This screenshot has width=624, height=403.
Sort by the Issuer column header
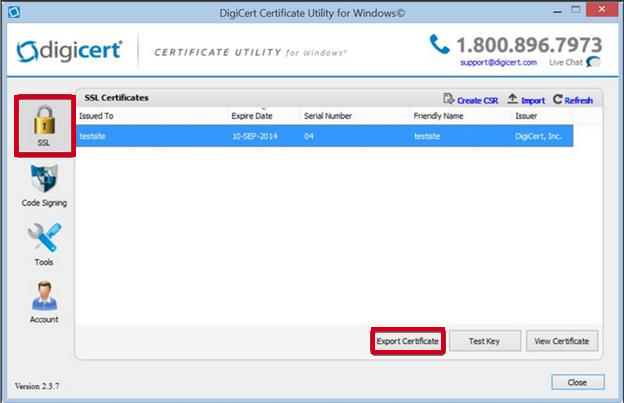pos(542,116)
